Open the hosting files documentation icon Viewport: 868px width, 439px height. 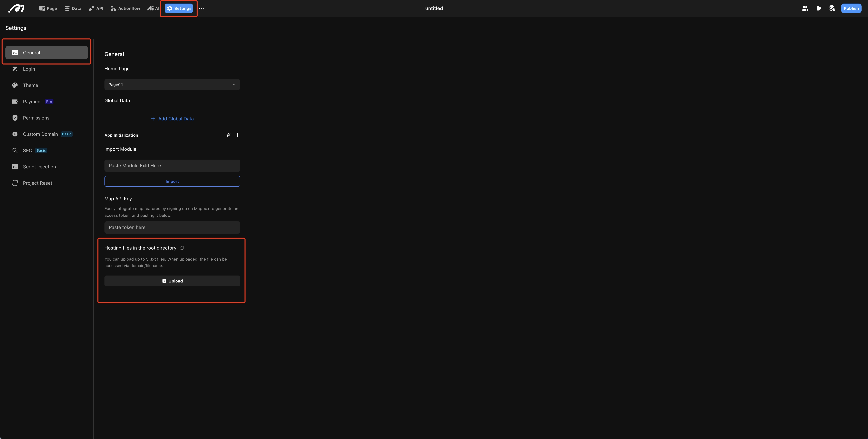tap(182, 248)
